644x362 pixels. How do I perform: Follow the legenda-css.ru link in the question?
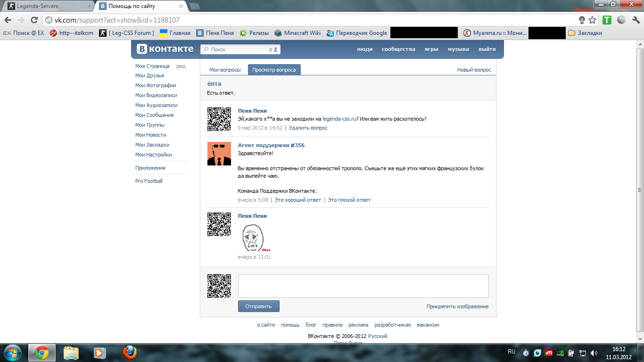click(339, 119)
